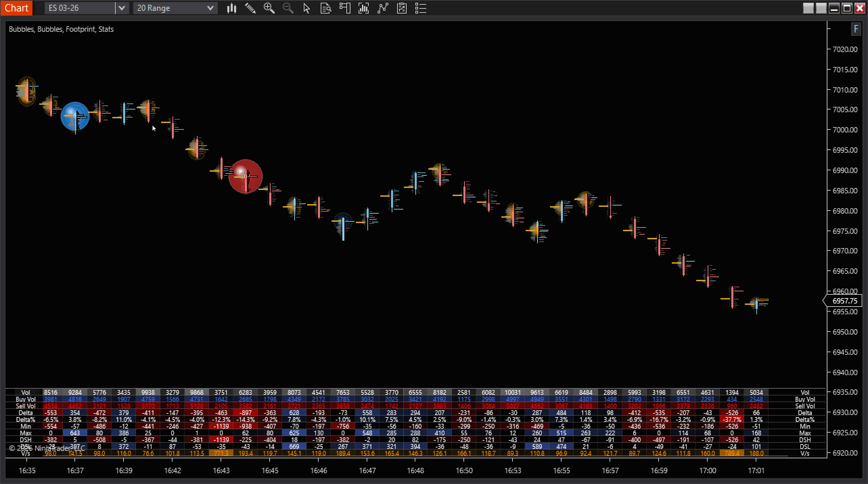Click the second gray link swatch in title bar
The width and height of the screenshot is (868, 484).
tap(821, 8)
